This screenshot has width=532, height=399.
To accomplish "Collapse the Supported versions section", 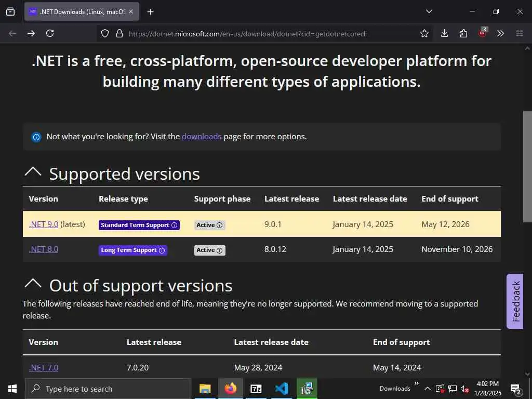I will point(33,172).
